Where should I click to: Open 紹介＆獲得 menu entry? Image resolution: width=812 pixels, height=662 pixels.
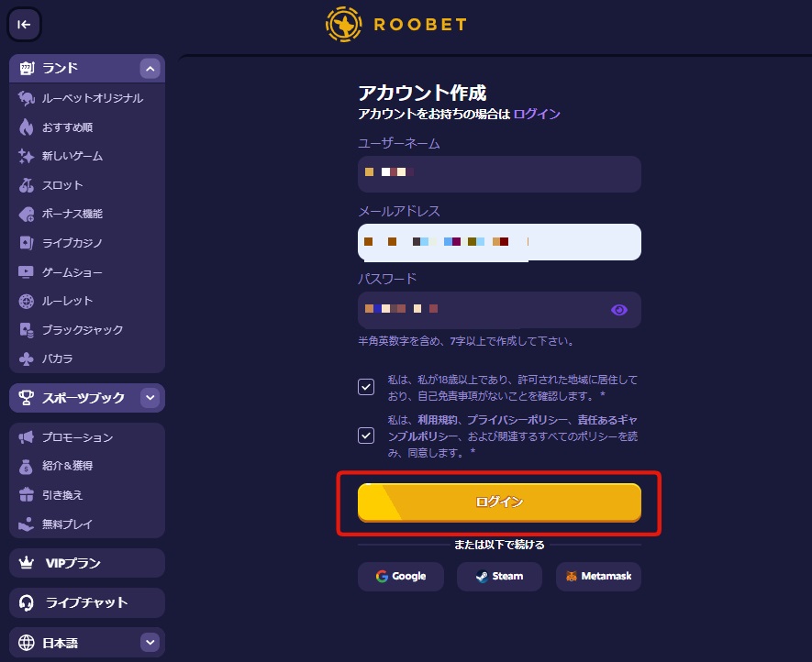coord(87,467)
